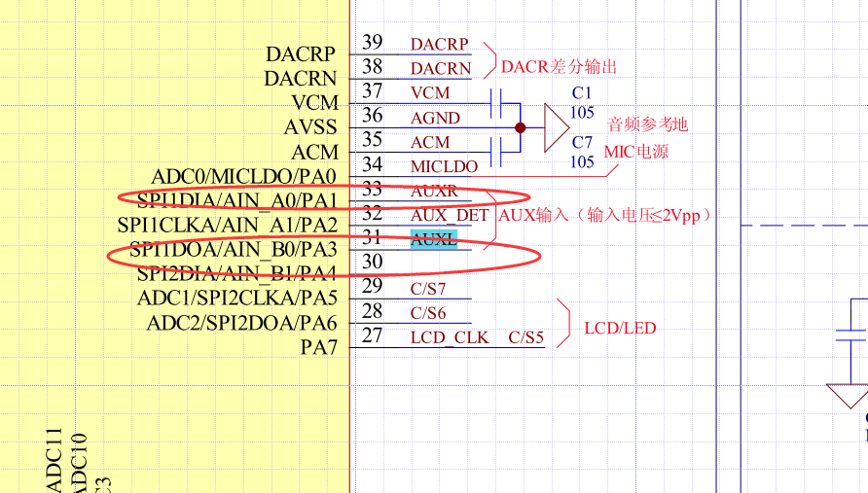Select the ADC0/MICLDO/PA0 pin name
Screen dimensions: 868x493
pos(243,177)
